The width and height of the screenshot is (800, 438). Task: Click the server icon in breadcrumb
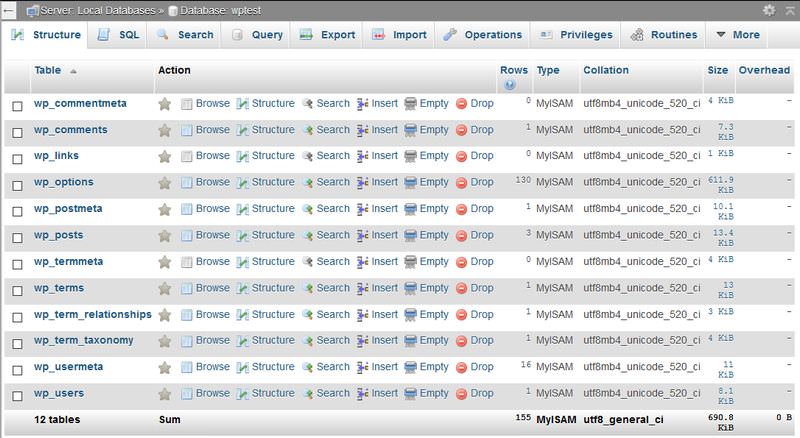(x=33, y=11)
